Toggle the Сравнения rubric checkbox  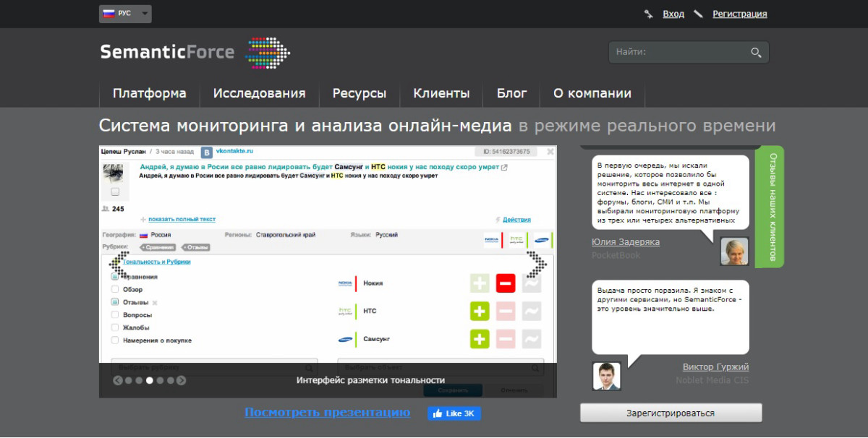tap(115, 277)
